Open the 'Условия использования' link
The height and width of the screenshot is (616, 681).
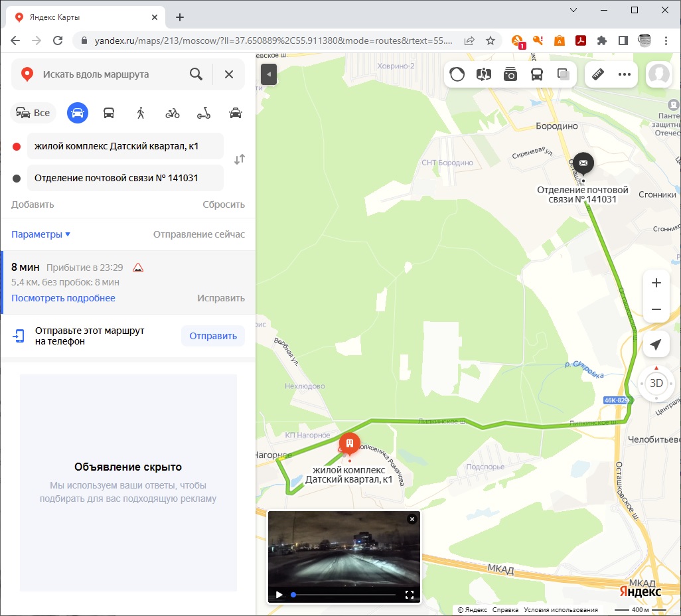(x=561, y=610)
